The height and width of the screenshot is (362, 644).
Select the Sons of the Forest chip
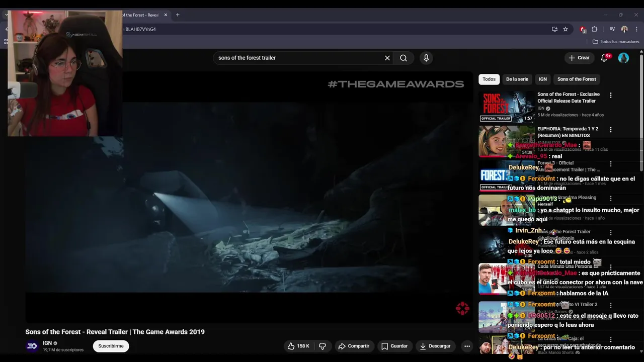pos(577,79)
